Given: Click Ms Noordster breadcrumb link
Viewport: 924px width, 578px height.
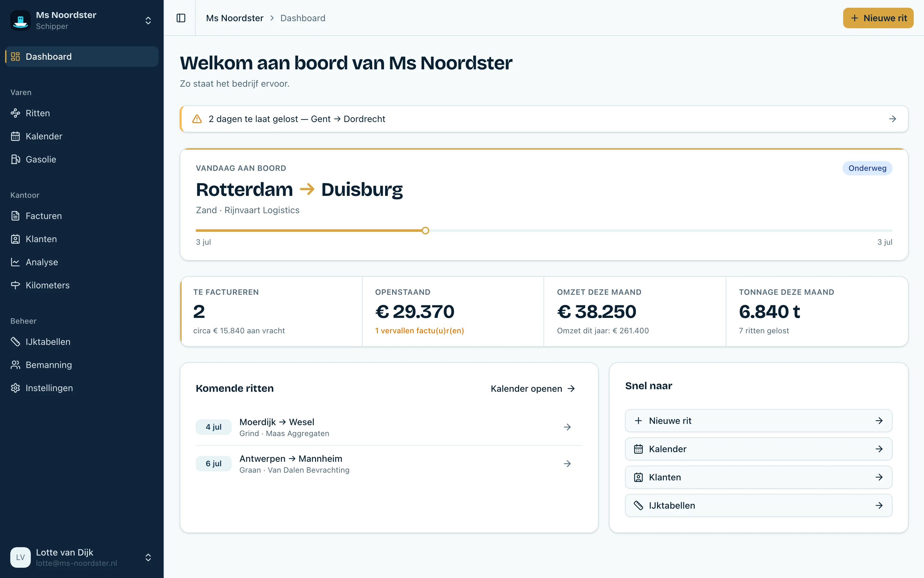Looking at the screenshot, I should 235,18.
